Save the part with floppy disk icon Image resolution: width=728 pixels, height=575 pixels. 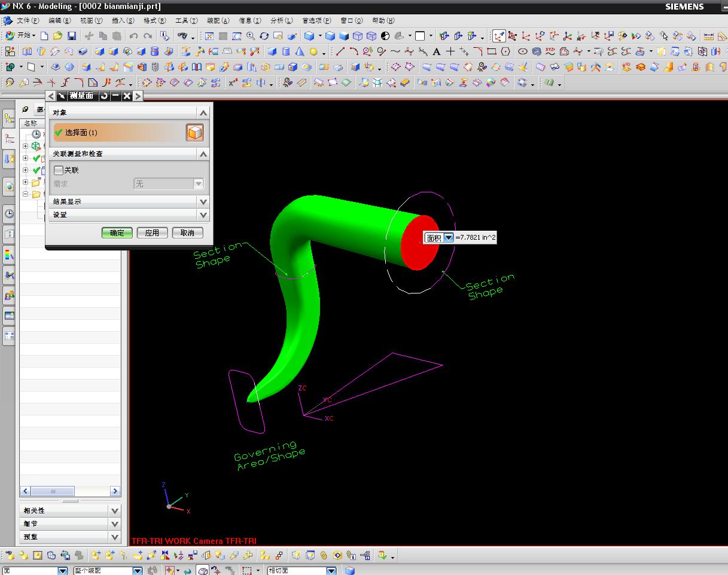[x=71, y=36]
